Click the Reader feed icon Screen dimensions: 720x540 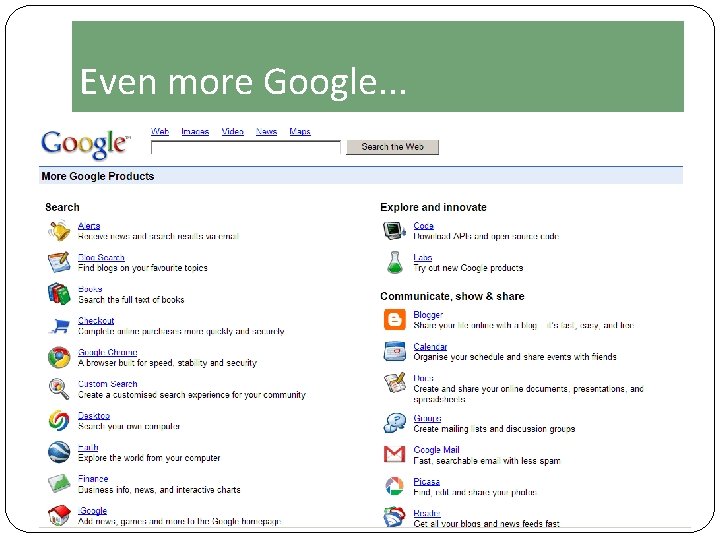[394, 517]
